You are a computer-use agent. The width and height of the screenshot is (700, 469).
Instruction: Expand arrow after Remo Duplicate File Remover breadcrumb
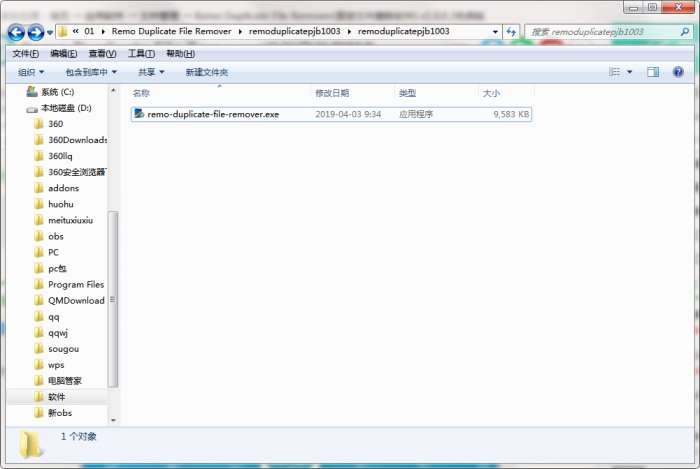coord(240,32)
